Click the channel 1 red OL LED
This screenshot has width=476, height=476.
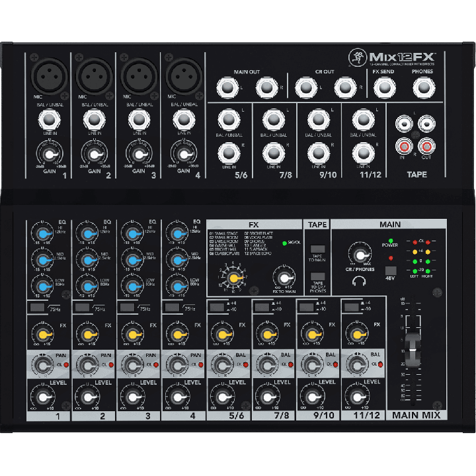66,365
